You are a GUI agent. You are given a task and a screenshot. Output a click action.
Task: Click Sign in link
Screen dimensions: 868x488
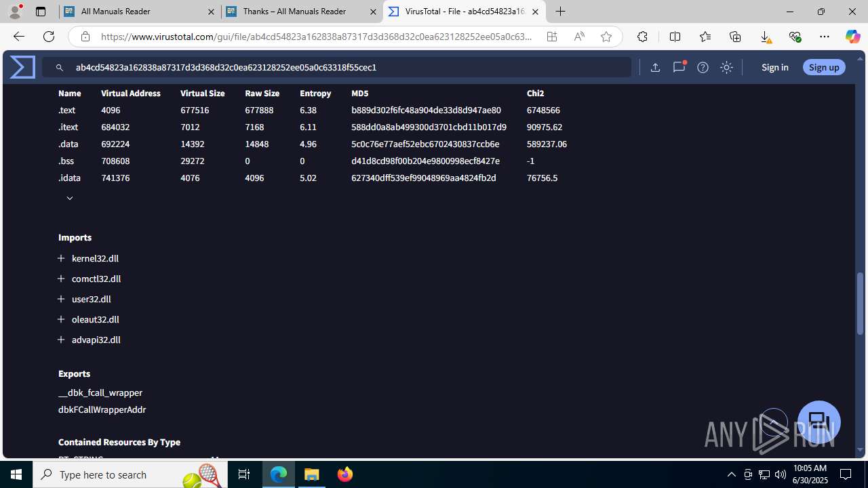click(x=774, y=67)
